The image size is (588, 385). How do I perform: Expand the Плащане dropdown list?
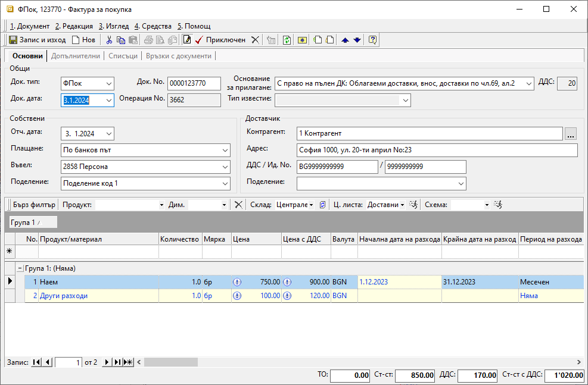(225, 150)
